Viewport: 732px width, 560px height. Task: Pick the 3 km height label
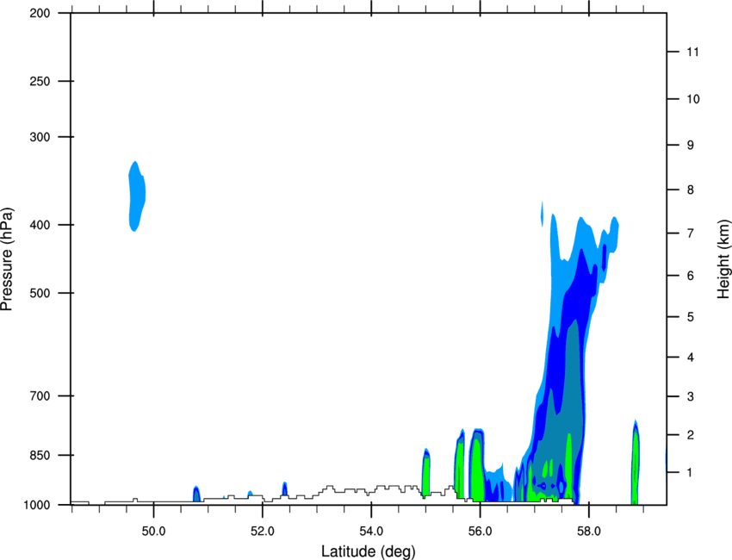[x=691, y=396]
